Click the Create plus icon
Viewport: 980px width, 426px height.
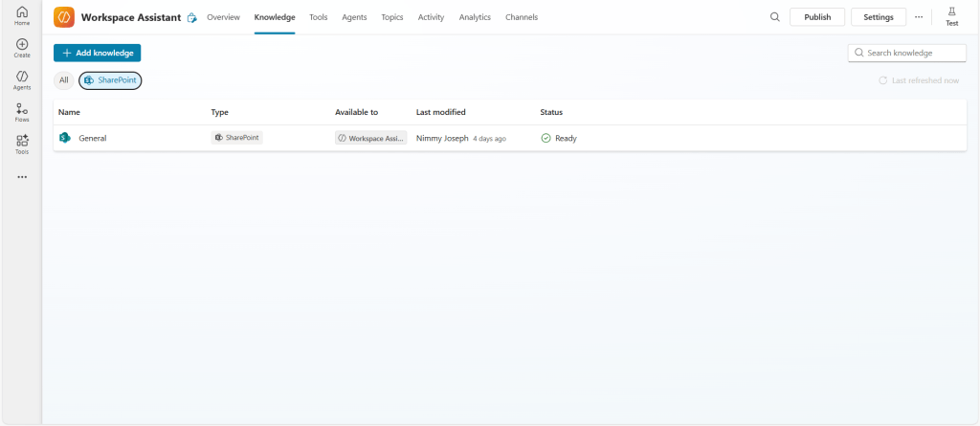pyautogui.click(x=22, y=47)
